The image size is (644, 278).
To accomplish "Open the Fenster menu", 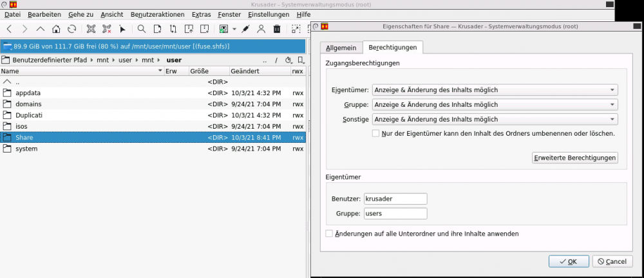I will click(229, 14).
